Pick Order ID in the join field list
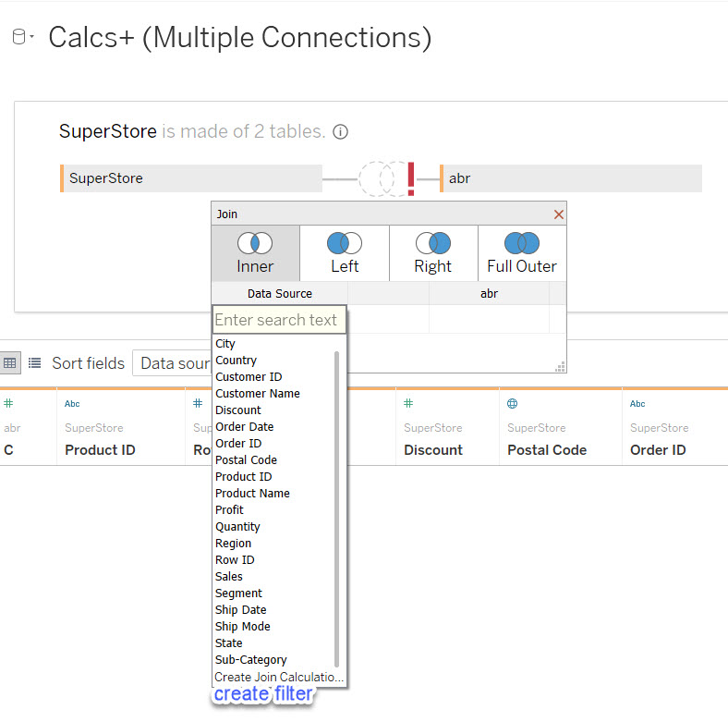The width and height of the screenshot is (728, 722). tap(238, 444)
